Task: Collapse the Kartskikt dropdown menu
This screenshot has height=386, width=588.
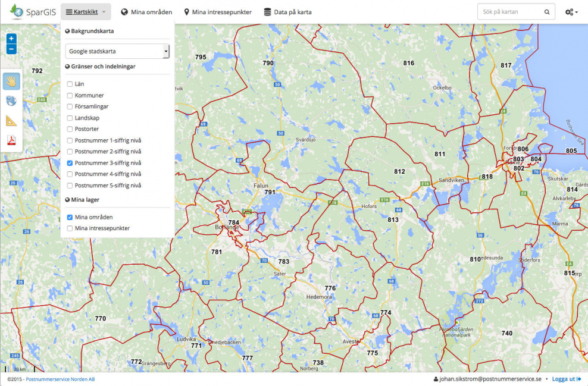Action: (x=86, y=12)
